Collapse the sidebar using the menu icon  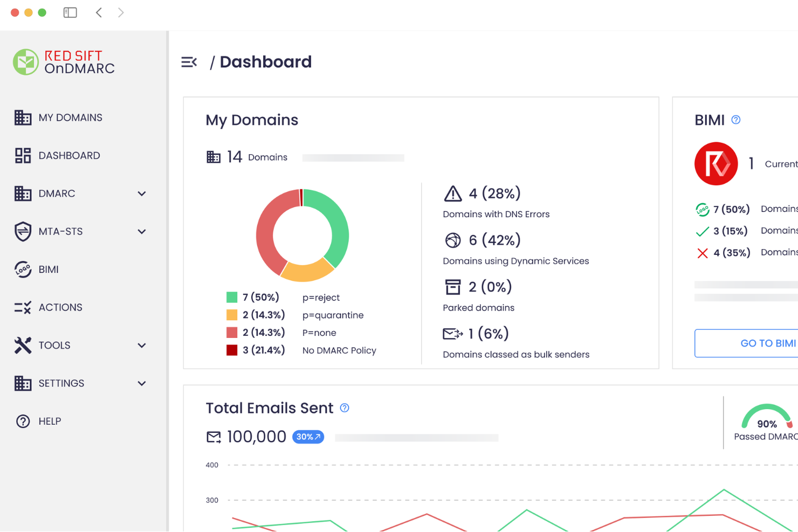click(189, 62)
